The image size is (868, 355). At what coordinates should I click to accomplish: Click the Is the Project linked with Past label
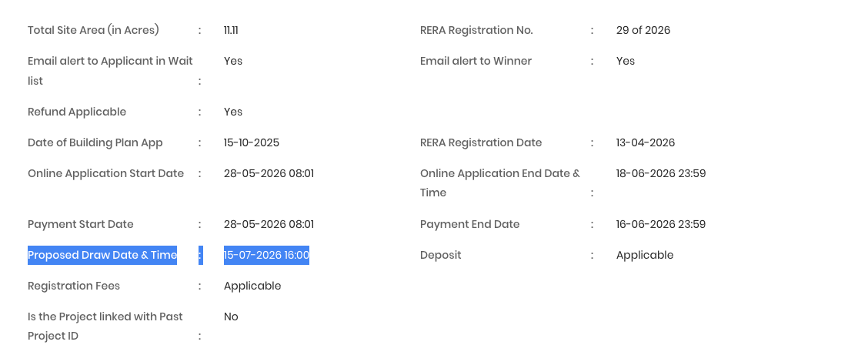pyautogui.click(x=105, y=316)
